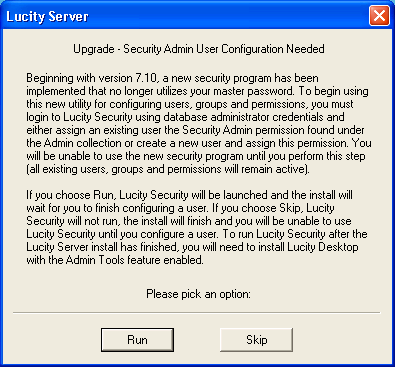Click the line "Lucity Server install has finished"
Screen dimensions: 395x367
click(x=192, y=247)
